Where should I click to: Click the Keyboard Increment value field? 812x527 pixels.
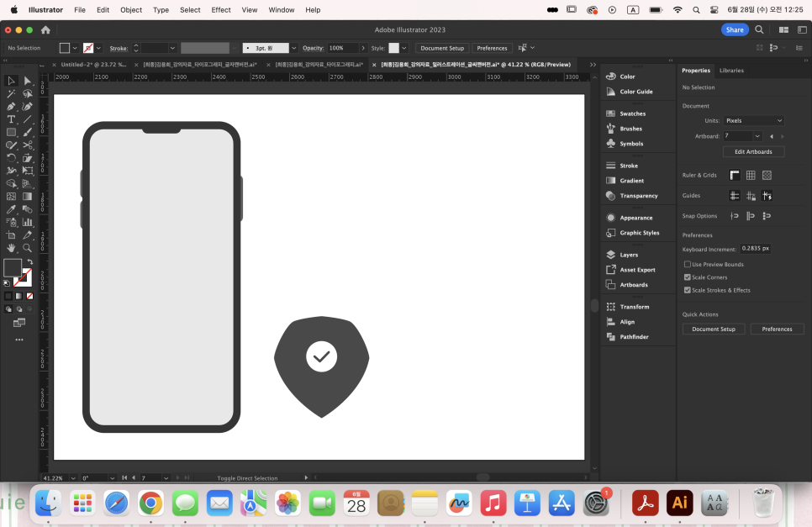755,249
